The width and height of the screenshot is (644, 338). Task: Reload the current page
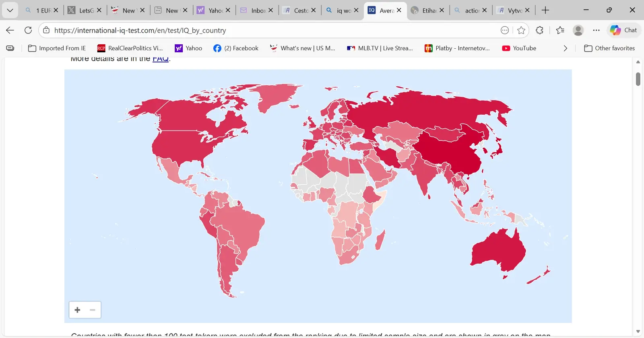(28, 30)
